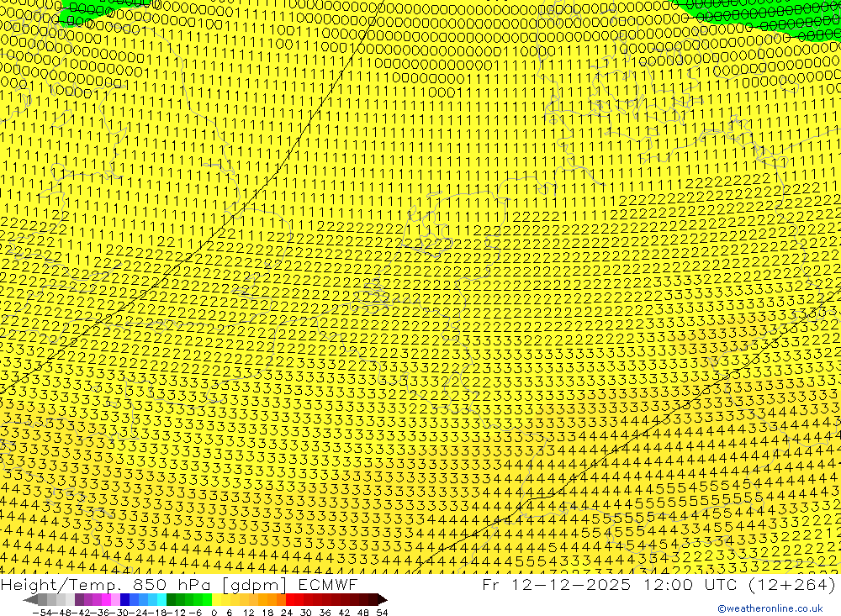
Task: Click the dark maroon right arrow end of legend
Action: click(383, 599)
